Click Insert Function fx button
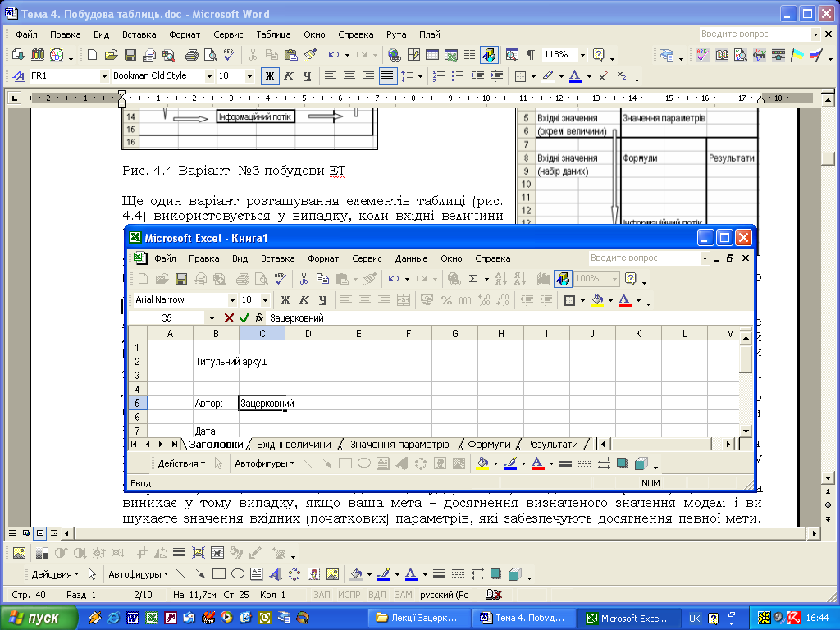840x630 pixels. 258,318
